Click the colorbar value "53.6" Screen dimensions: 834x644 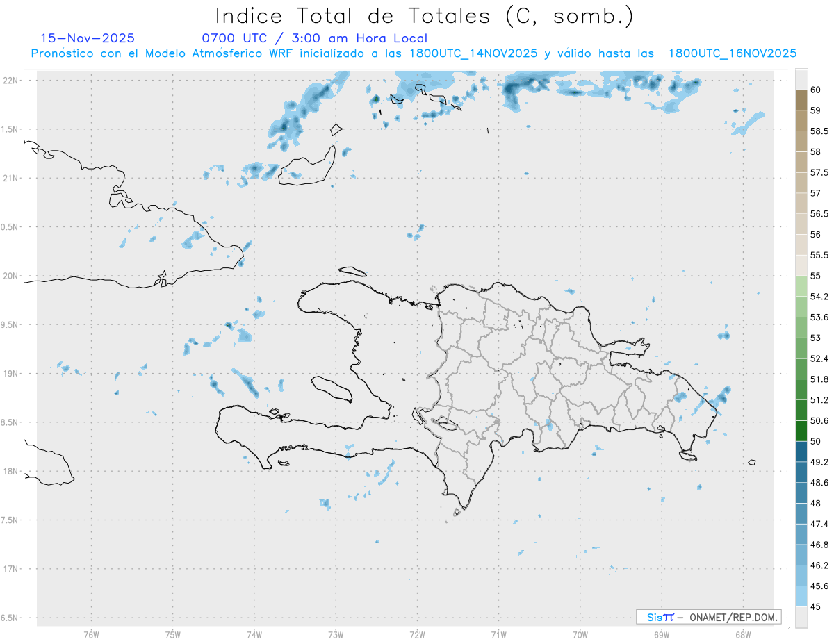(820, 317)
